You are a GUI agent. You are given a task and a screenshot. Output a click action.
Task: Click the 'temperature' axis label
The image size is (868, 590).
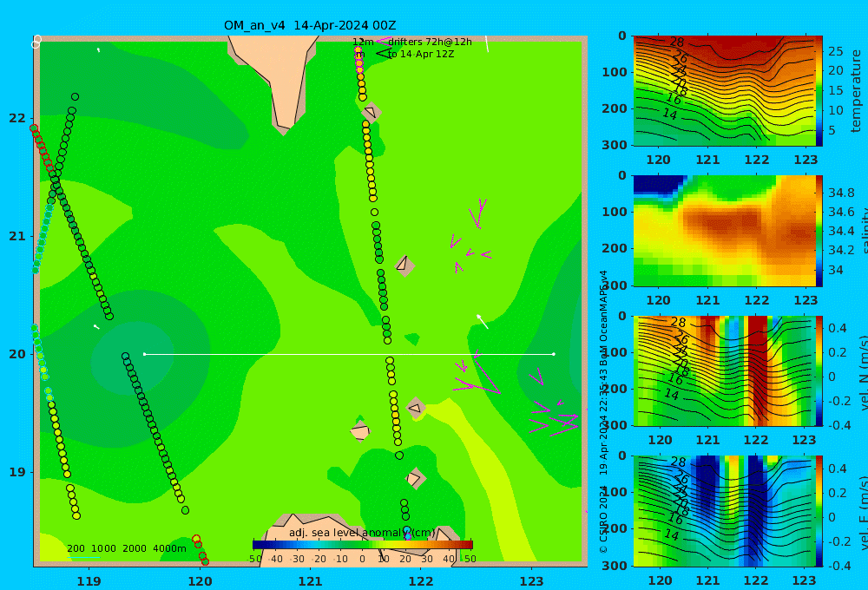tap(857, 91)
